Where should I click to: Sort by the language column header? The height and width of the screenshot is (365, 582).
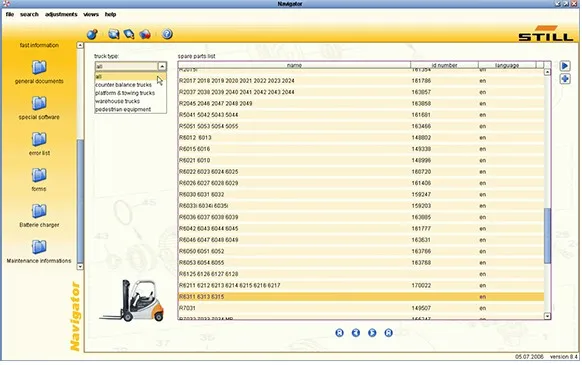(507, 65)
